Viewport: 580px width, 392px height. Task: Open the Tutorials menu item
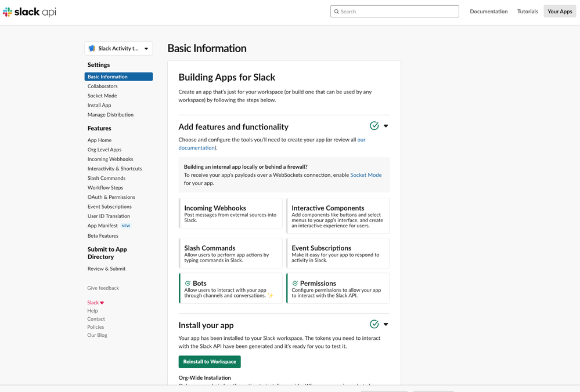coord(528,12)
